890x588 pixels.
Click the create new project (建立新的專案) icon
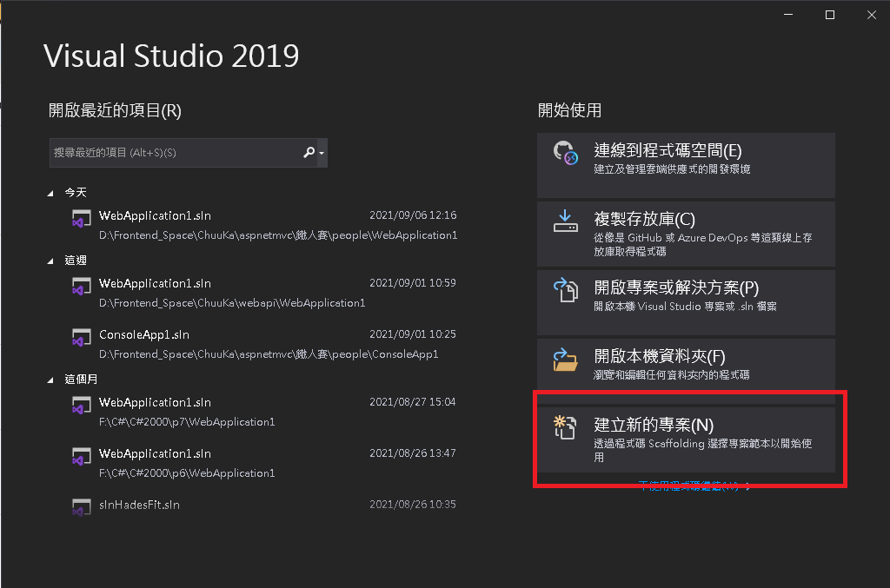pos(565,427)
